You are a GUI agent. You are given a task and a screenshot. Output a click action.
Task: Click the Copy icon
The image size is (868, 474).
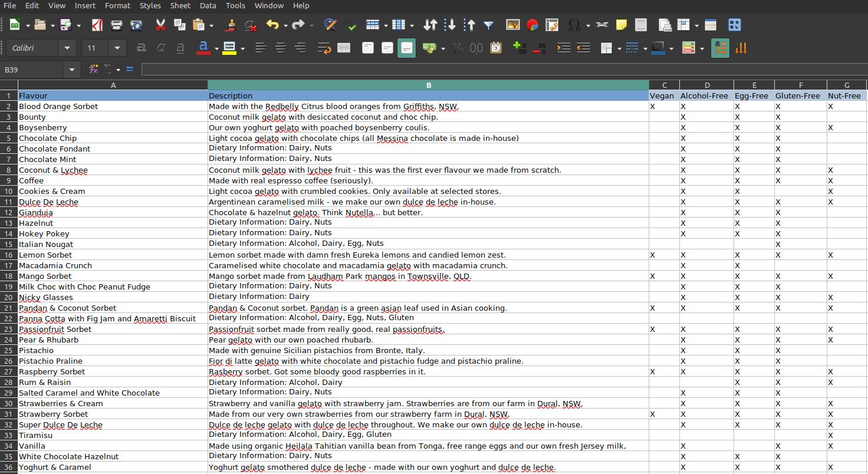[180, 25]
